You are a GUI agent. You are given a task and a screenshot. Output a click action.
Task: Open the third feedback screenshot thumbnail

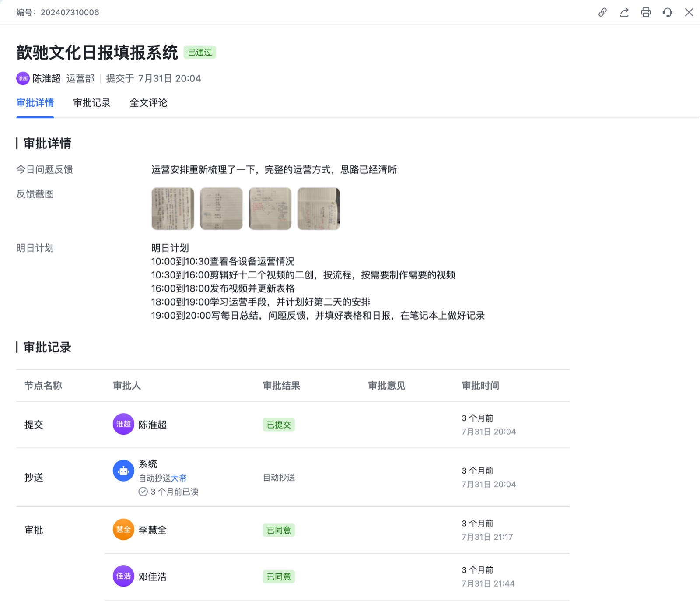pyautogui.click(x=270, y=209)
